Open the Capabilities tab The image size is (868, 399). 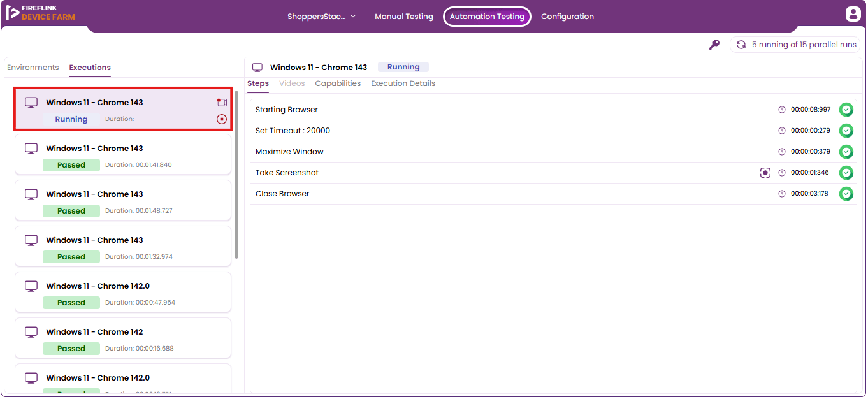click(338, 83)
